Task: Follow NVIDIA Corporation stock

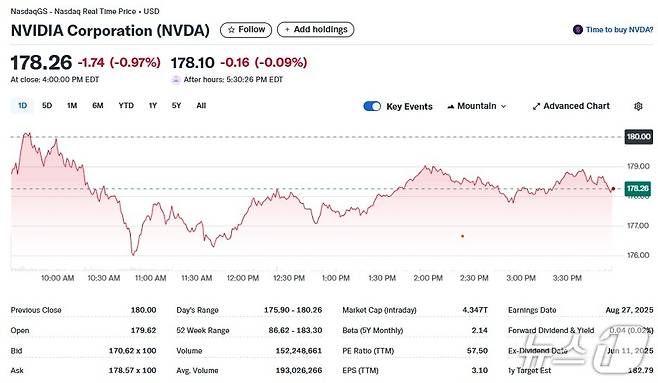Action: pos(246,30)
